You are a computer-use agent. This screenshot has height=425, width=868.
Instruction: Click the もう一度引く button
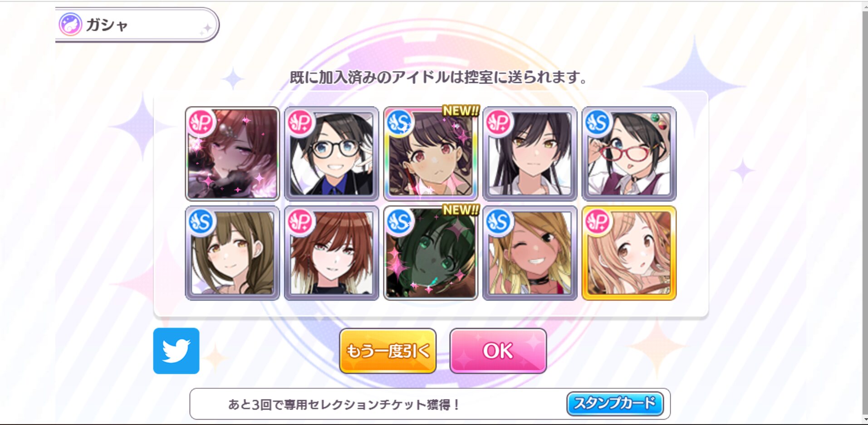(x=388, y=351)
